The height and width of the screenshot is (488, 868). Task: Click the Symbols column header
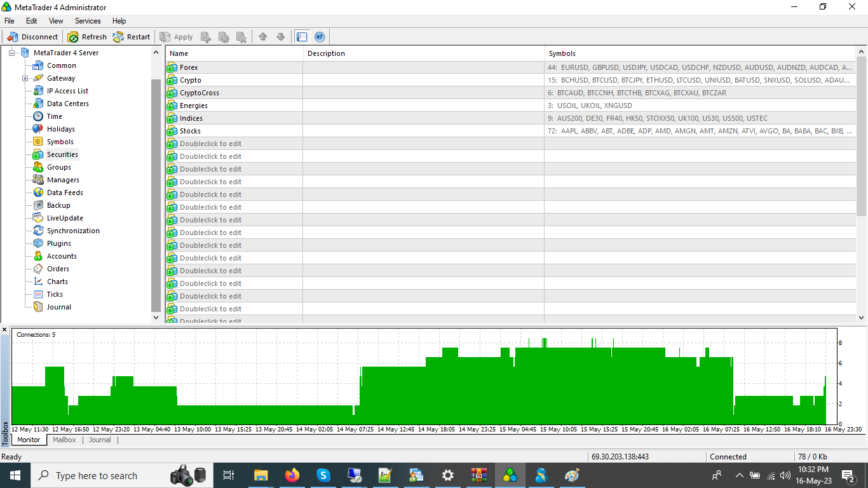700,53
